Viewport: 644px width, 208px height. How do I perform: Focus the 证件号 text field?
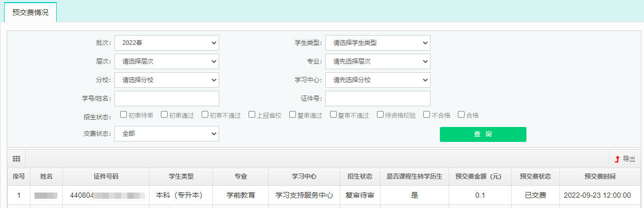(x=377, y=99)
